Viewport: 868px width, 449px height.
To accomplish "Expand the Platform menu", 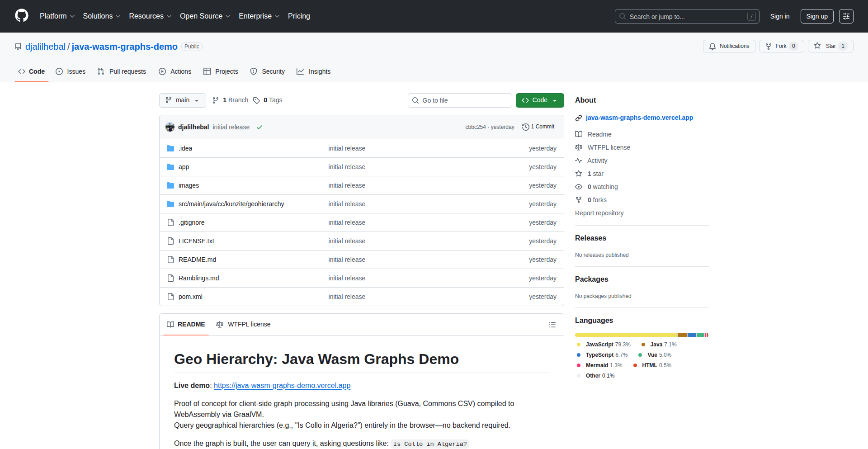I will tap(57, 16).
